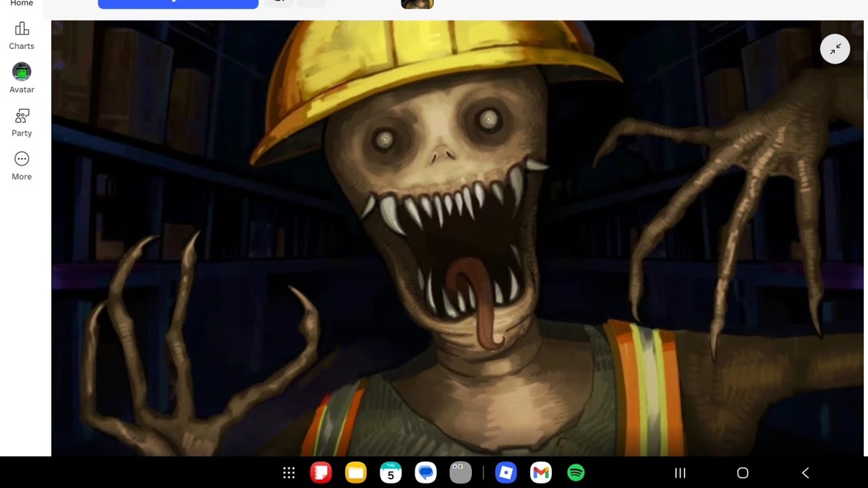Open the More menu in sidebar
Screen dimensions: 868x488
[22, 166]
